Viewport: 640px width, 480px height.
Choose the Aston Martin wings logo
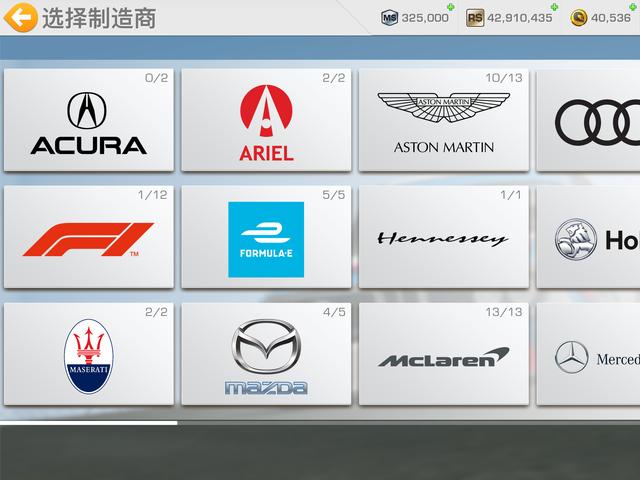(443, 120)
